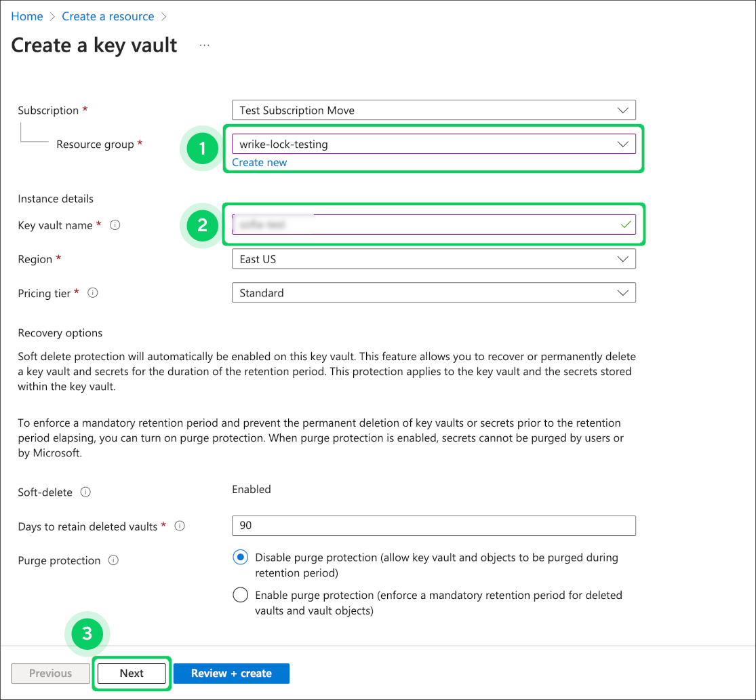756x700 pixels.
Task: Expand the Pricing tier Standard dropdown
Action: 433,293
